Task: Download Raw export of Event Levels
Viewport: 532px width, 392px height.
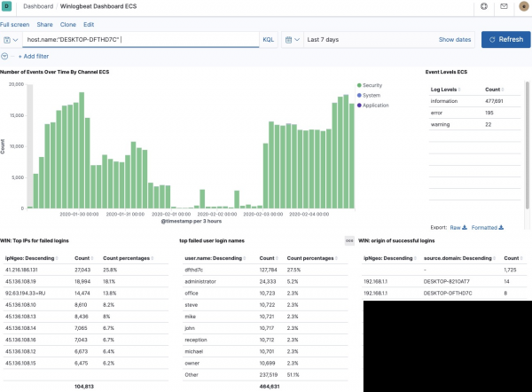Action: (x=458, y=227)
